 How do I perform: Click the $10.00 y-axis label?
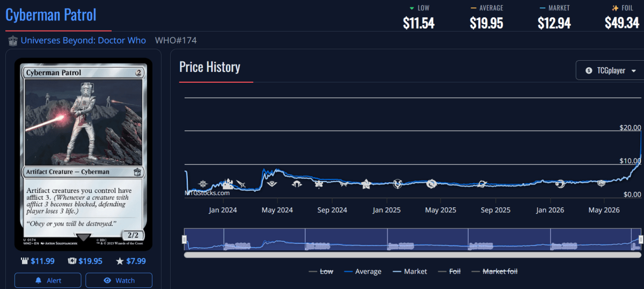click(x=630, y=161)
